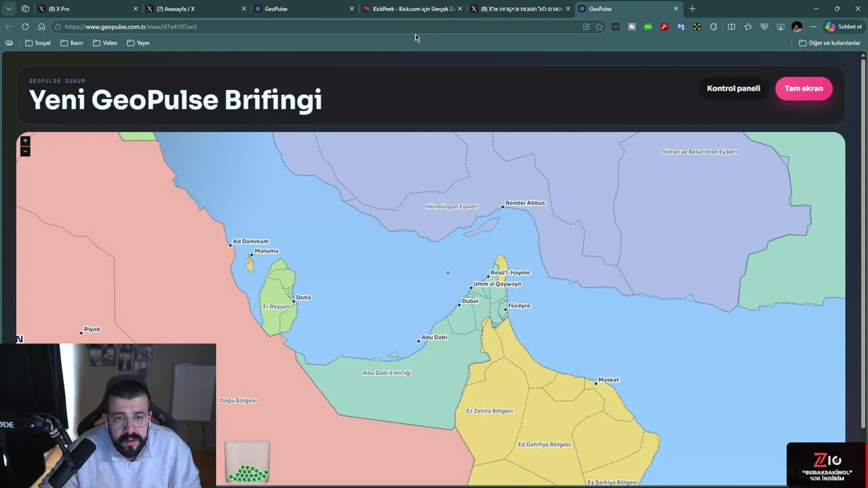Image resolution: width=868 pixels, height=488 pixels.
Task: Click the Sistan ve Belucistan Eyaleti label
Action: (x=700, y=152)
